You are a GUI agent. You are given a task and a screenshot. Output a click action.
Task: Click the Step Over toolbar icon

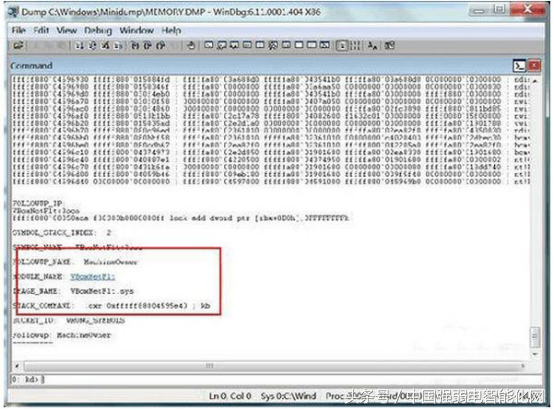pyautogui.click(x=148, y=45)
